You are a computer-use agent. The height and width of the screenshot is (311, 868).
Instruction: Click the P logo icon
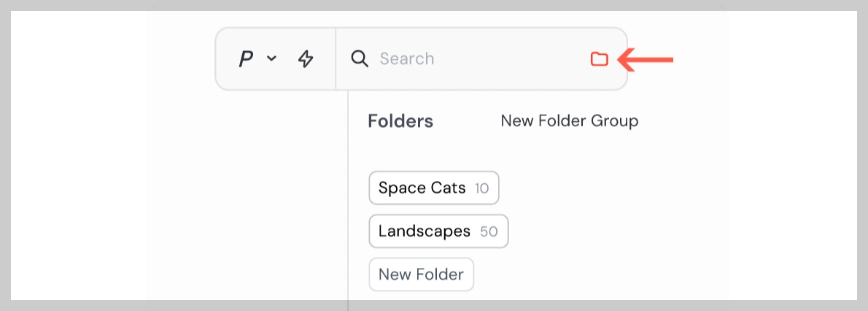(x=246, y=59)
